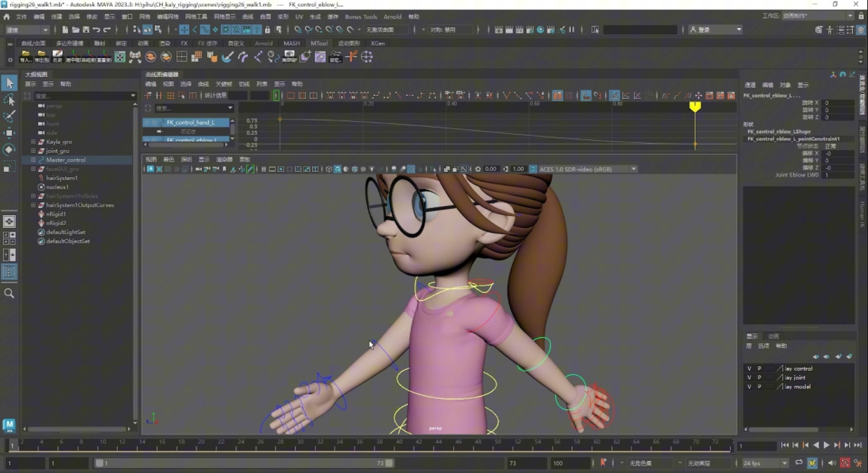Click the blue cached playback toggle icon
Screen dimensions: 868x473
(812, 463)
